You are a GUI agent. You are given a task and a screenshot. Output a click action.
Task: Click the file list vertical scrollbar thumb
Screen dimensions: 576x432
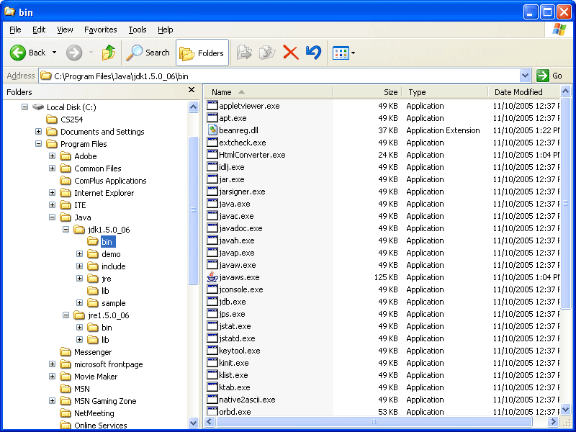(x=565, y=203)
